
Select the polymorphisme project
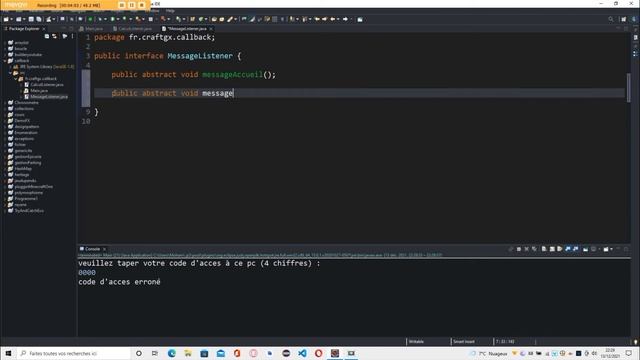(29, 193)
